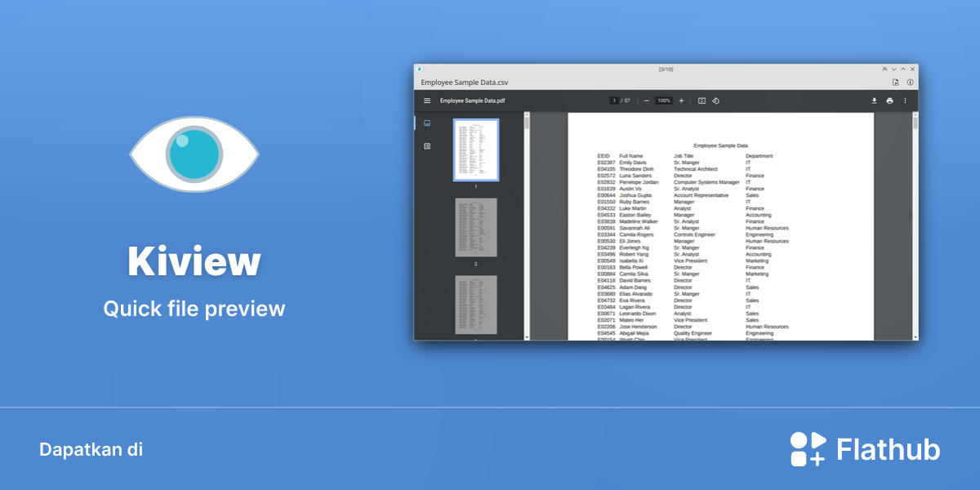980x490 pixels.
Task: Click the 'EEID' column header
Action: 604,156
